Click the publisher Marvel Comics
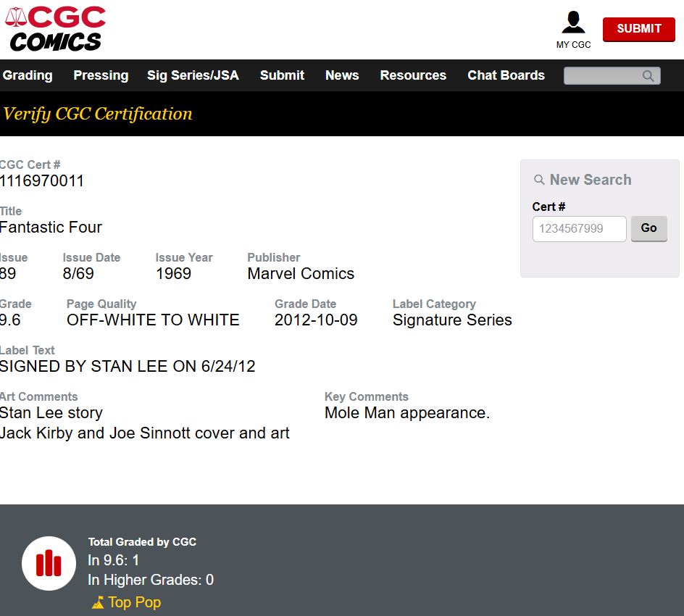 [x=301, y=273]
